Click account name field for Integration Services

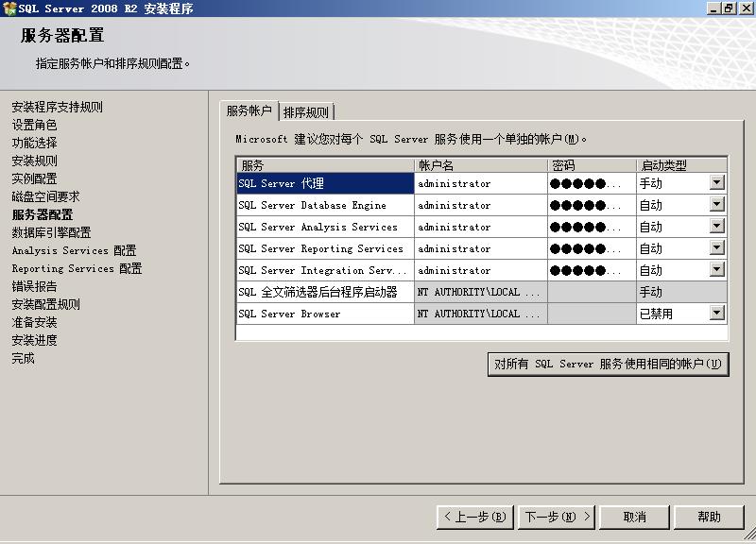click(x=480, y=270)
